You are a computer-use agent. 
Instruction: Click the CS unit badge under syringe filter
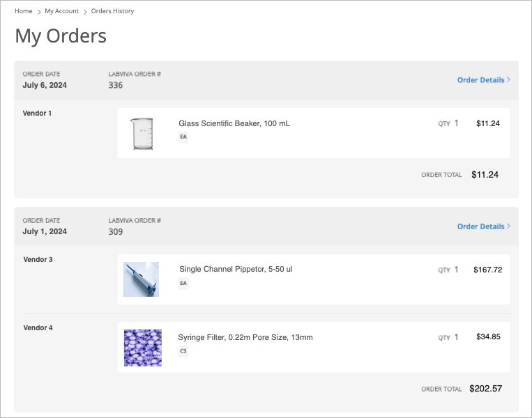[183, 351]
